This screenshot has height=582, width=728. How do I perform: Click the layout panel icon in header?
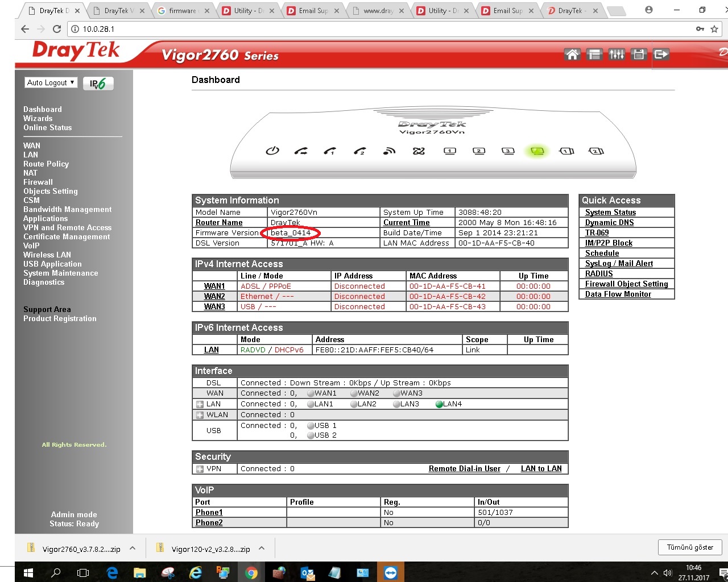click(594, 55)
